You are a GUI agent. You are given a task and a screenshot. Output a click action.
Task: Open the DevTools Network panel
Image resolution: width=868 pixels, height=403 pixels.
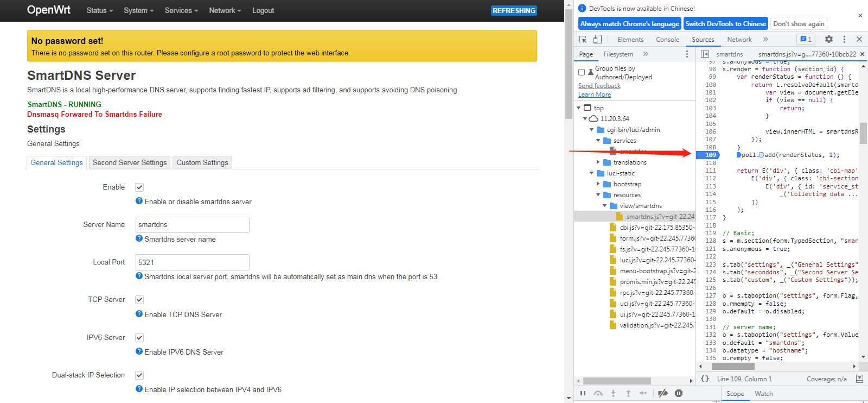click(x=739, y=40)
